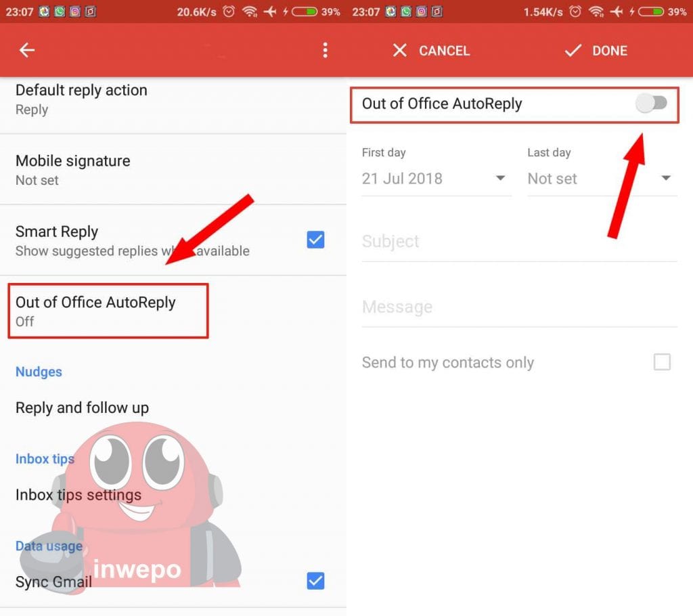Tap the Subject input field
This screenshot has height=616, width=693.
point(519,242)
